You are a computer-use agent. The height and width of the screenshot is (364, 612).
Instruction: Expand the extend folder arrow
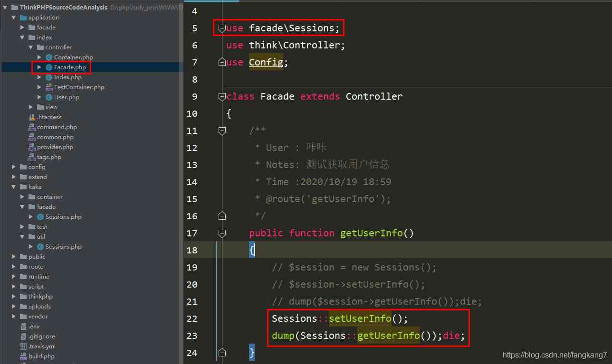(14, 177)
